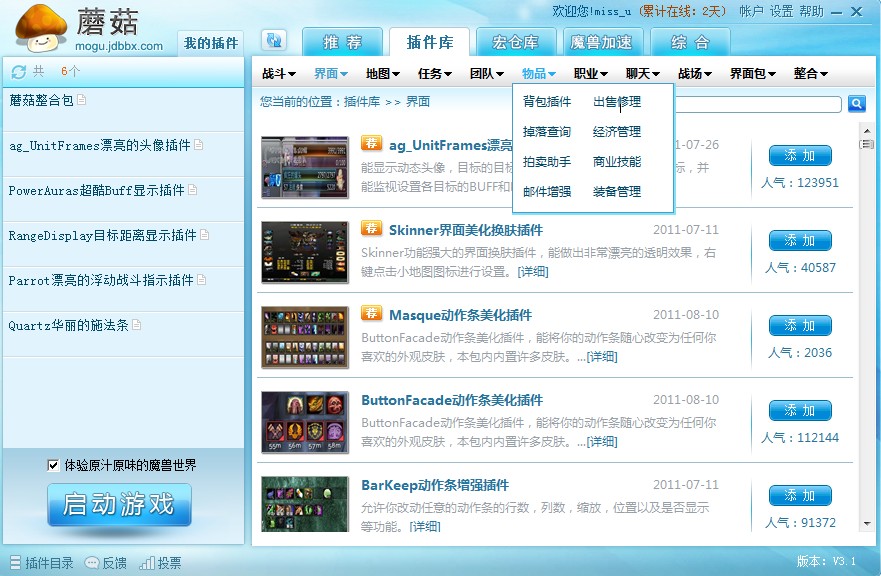The width and height of the screenshot is (881, 576).
Task: Open 详细 link for Skinner plugin
Action: pos(533,272)
